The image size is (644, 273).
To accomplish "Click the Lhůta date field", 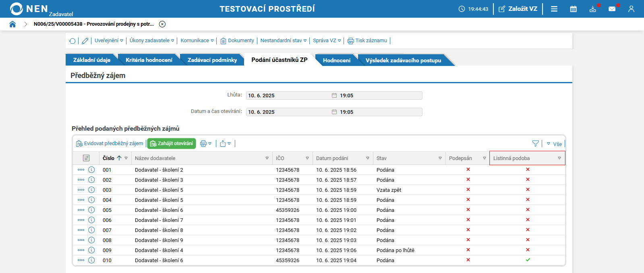I will point(288,96).
